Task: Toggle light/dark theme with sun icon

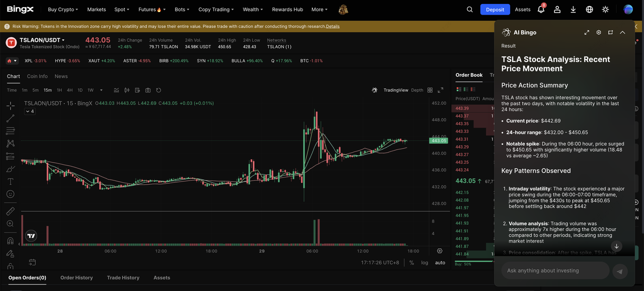Action: click(x=605, y=10)
